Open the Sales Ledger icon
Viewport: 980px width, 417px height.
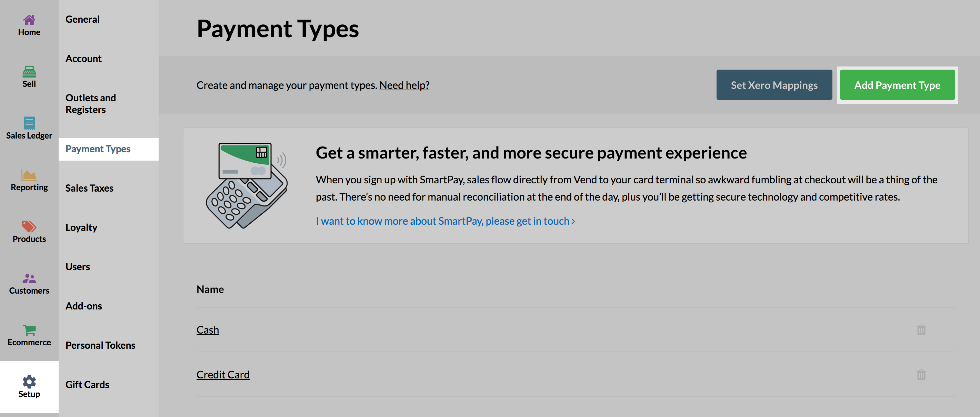click(29, 123)
